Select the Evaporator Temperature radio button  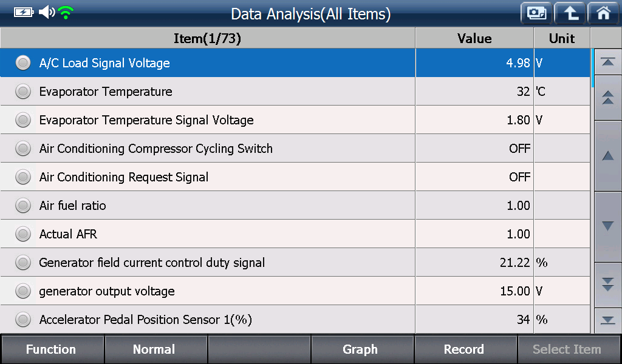click(23, 92)
